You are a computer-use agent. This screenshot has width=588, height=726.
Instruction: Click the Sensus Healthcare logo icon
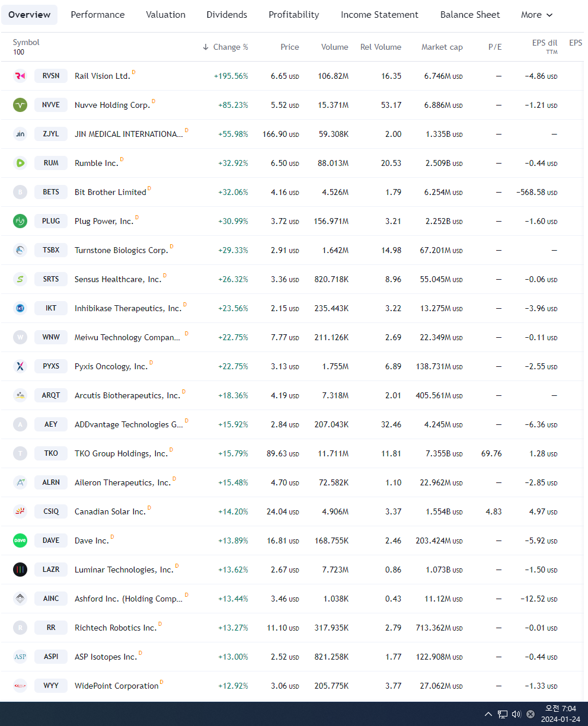coord(20,279)
